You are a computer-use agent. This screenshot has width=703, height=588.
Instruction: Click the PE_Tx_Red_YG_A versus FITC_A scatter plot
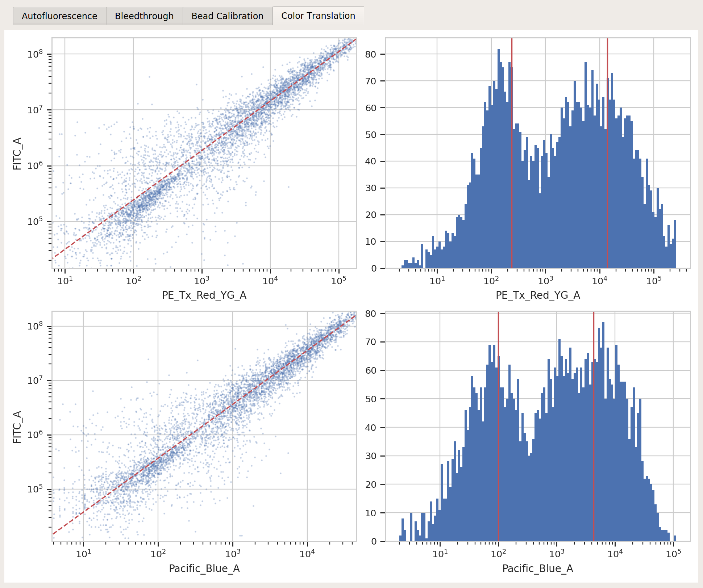tap(204, 153)
